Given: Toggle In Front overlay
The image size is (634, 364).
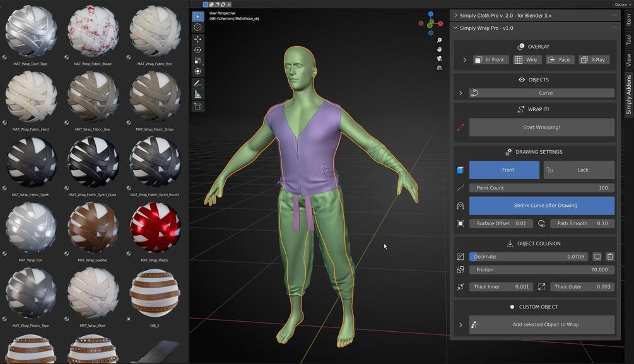Looking at the screenshot, I should tap(491, 60).
